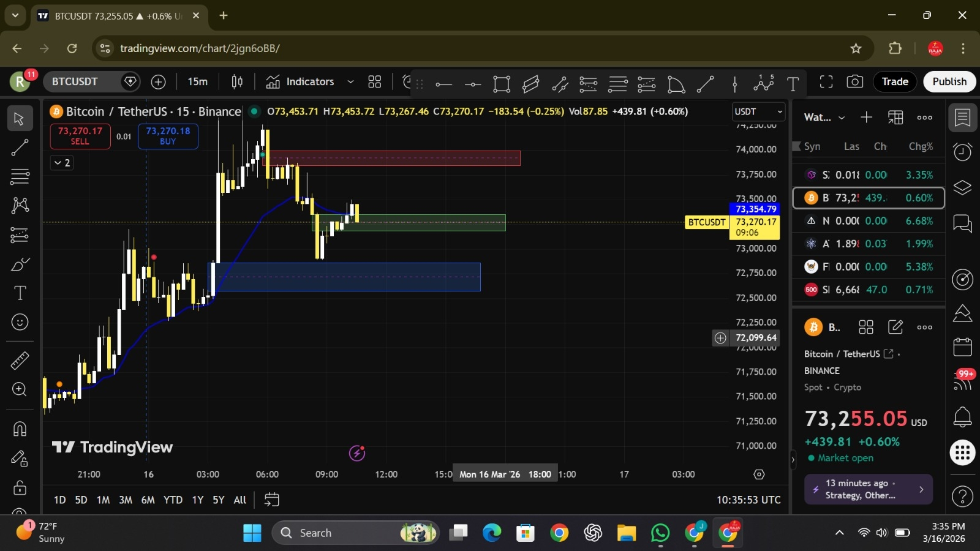The image size is (980, 551).
Task: Open watchlist more options menu
Action: click(x=925, y=117)
